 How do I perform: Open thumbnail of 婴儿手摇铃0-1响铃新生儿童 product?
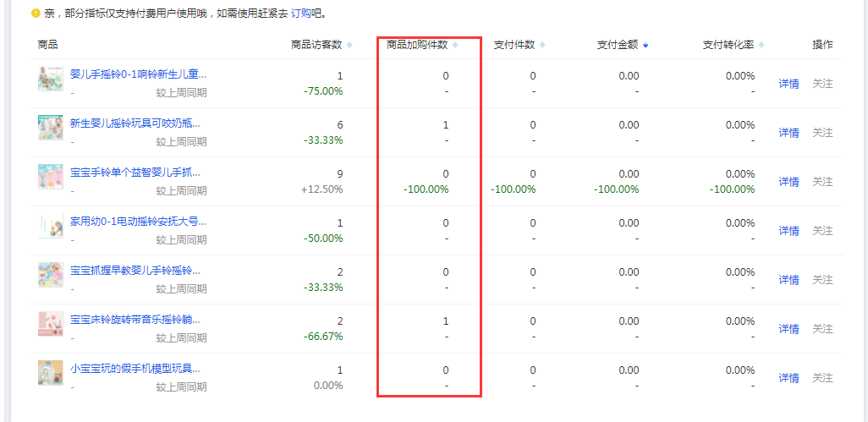51,79
